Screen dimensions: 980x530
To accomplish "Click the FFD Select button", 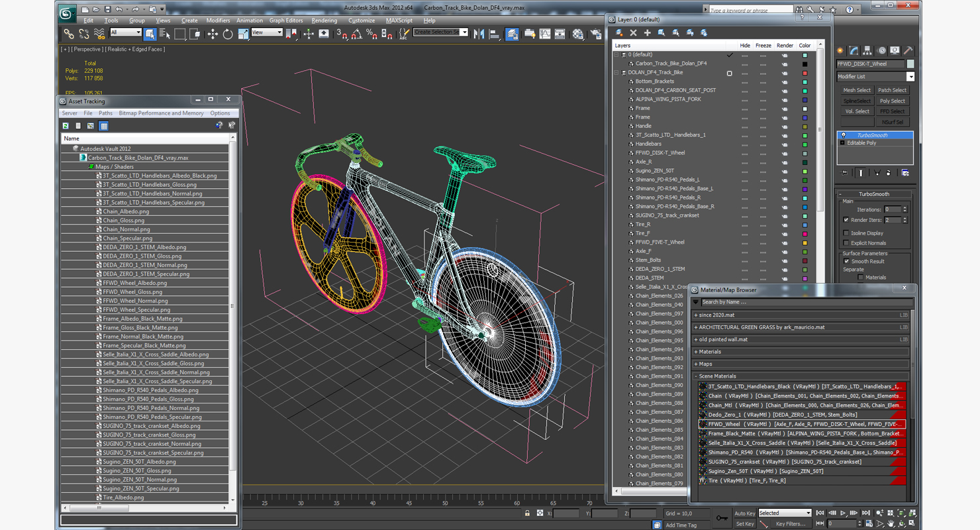I will pyautogui.click(x=892, y=111).
